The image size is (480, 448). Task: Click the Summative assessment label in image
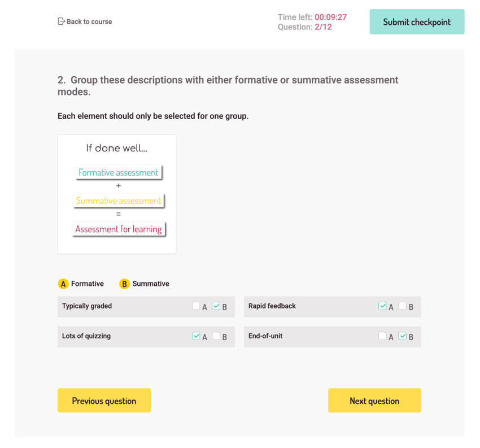click(x=119, y=201)
